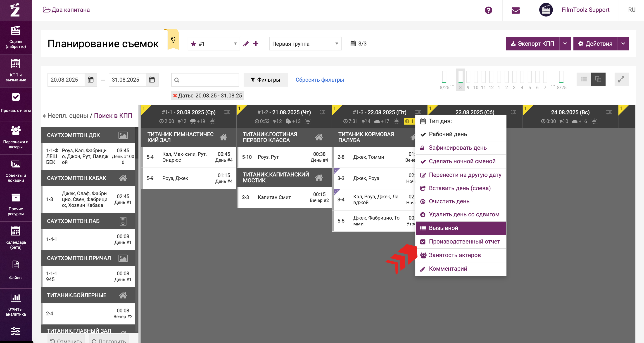Open the settings sliders icon in sidebar
The image size is (644, 343).
tap(16, 331)
